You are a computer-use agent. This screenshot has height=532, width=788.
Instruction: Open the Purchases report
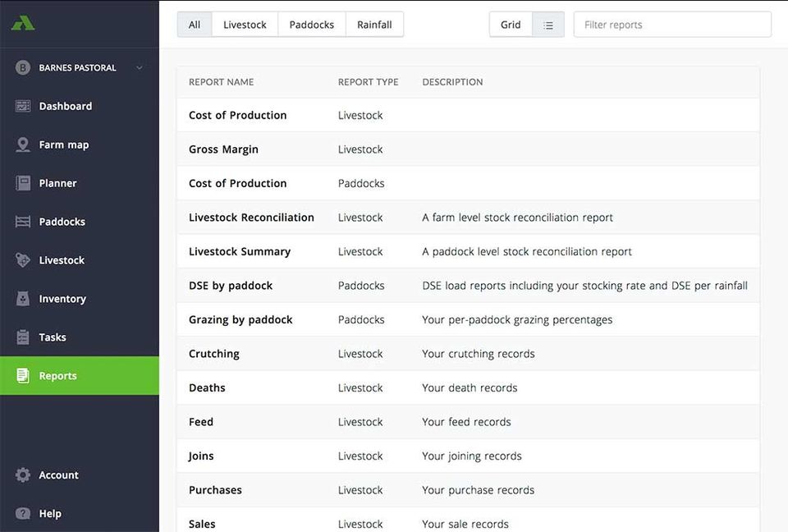215,490
